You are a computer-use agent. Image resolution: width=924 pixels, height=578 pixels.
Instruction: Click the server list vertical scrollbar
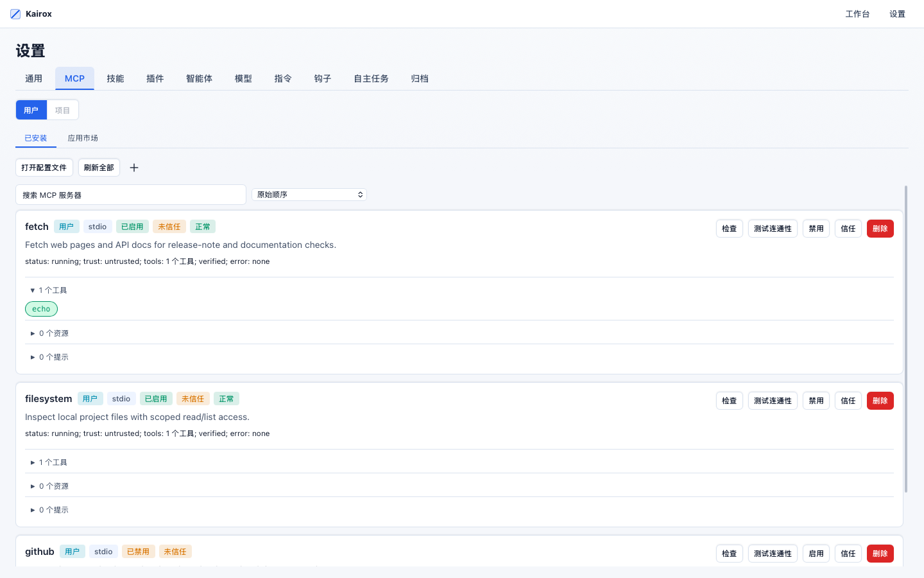click(x=906, y=339)
